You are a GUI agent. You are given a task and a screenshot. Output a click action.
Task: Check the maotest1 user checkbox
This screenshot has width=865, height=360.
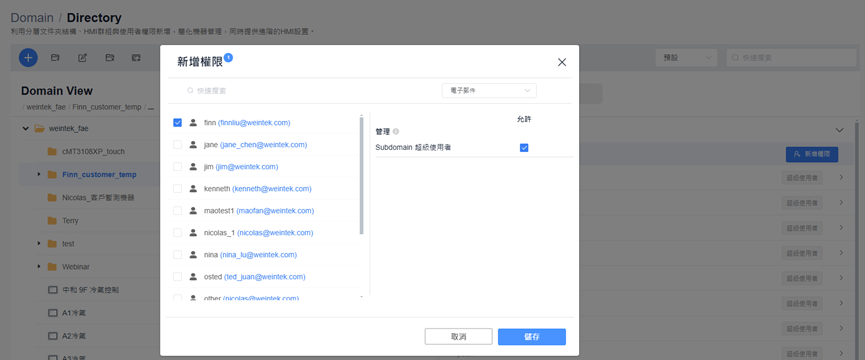pos(178,211)
